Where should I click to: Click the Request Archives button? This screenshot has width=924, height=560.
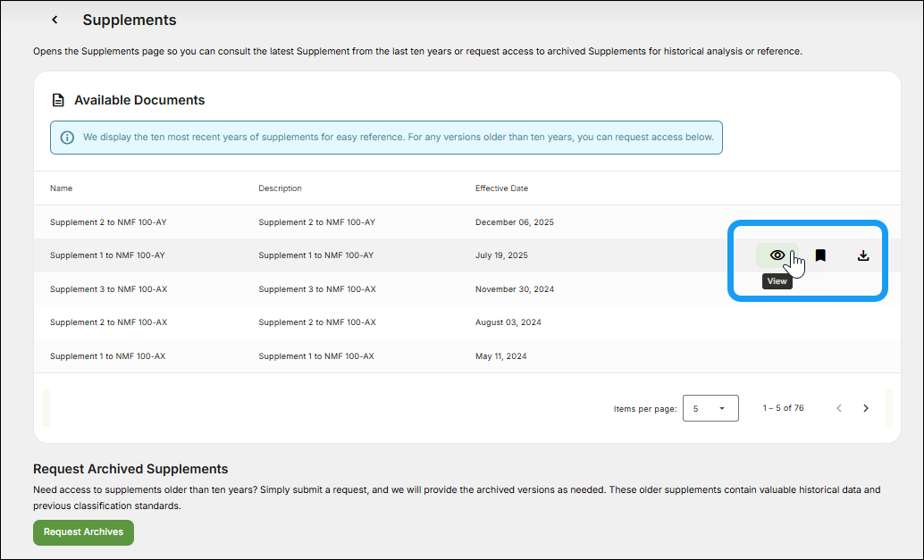coord(83,532)
